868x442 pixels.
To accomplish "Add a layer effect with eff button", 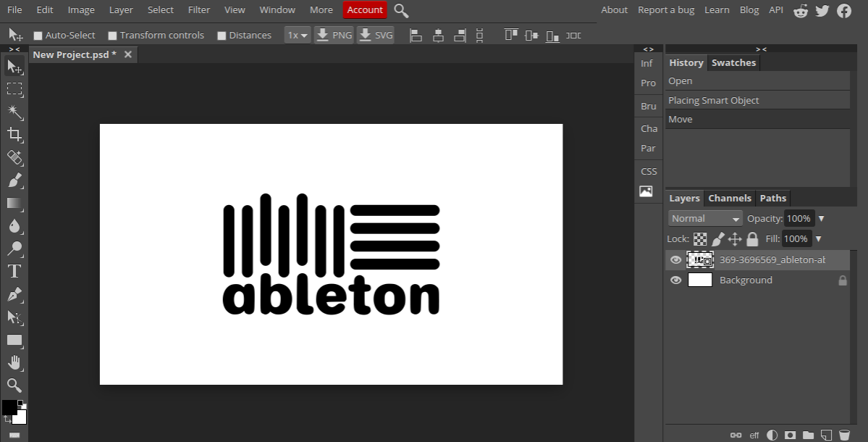I will (x=754, y=435).
